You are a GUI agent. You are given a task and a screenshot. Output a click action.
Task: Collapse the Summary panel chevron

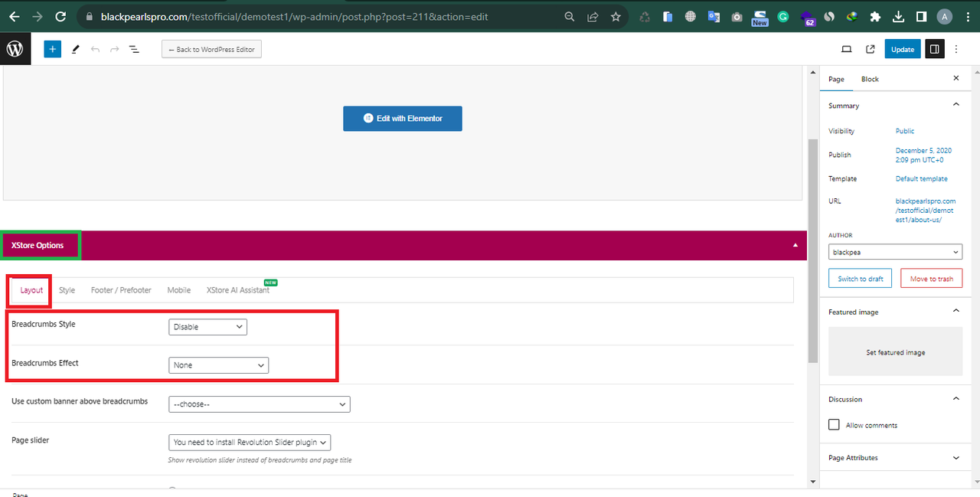pyautogui.click(x=955, y=105)
